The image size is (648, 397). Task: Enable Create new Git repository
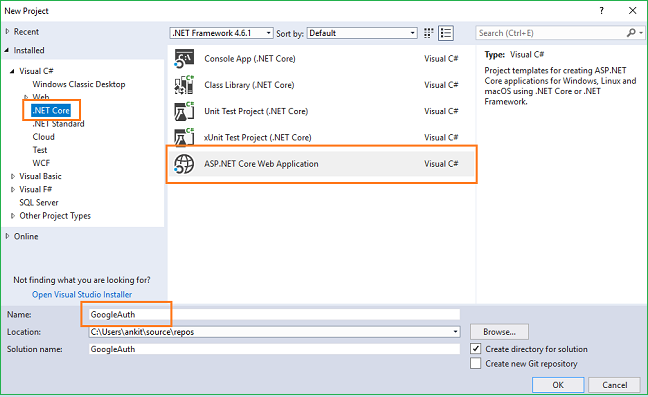(x=476, y=363)
